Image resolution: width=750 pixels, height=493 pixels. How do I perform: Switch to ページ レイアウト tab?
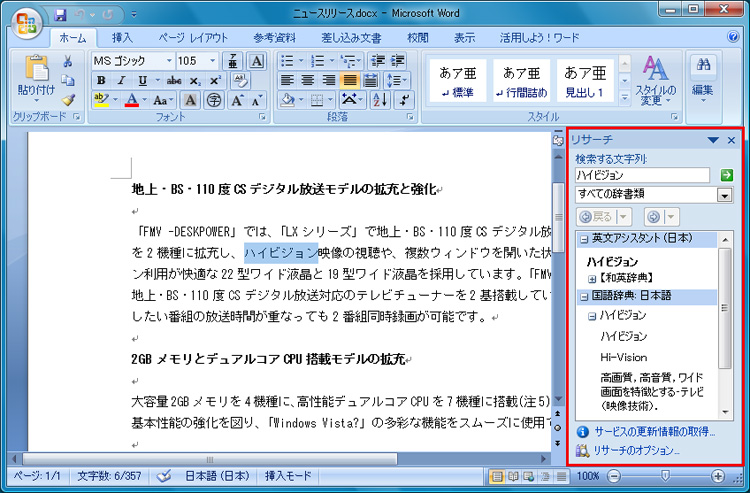[193, 38]
